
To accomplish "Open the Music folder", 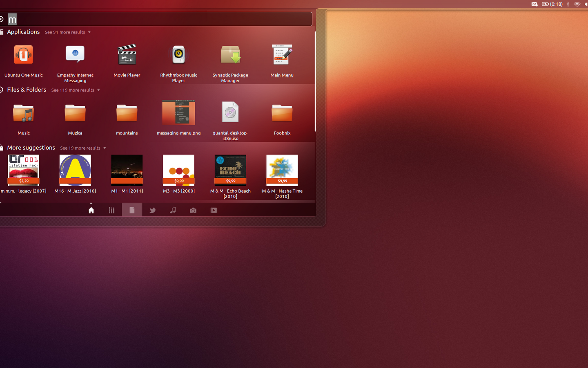I will 23,119.
